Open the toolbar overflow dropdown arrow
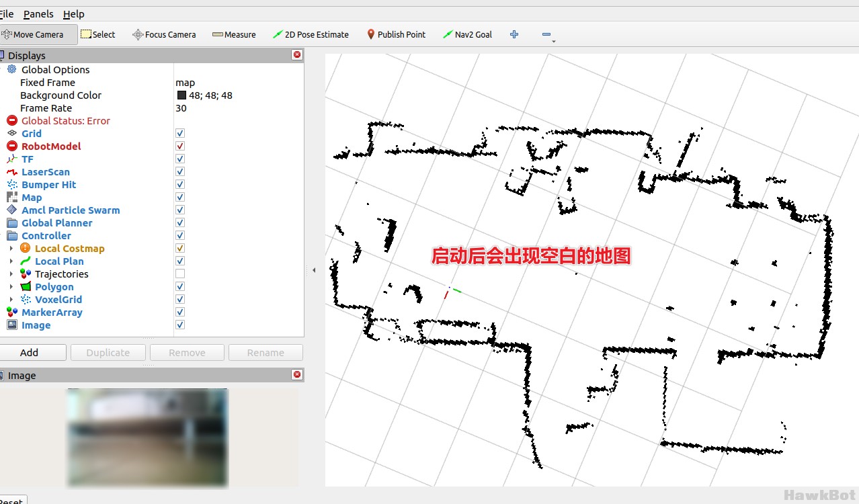859x504 pixels. pyautogui.click(x=554, y=41)
